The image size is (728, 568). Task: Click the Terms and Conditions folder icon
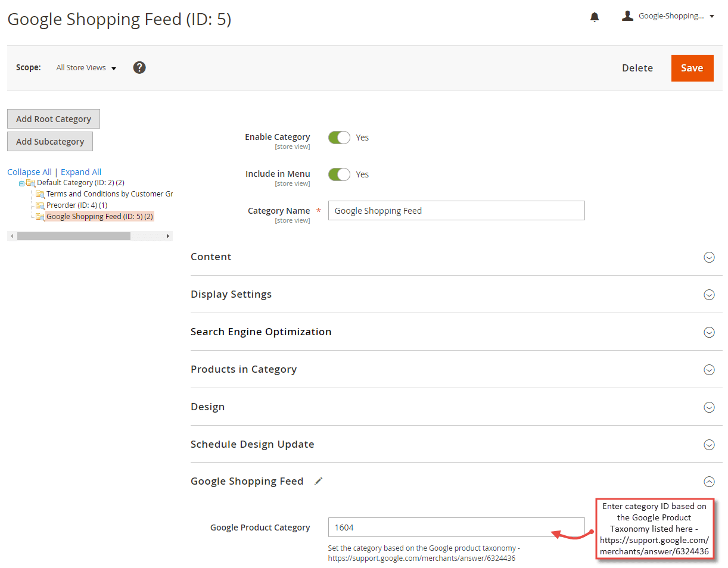pyautogui.click(x=40, y=194)
